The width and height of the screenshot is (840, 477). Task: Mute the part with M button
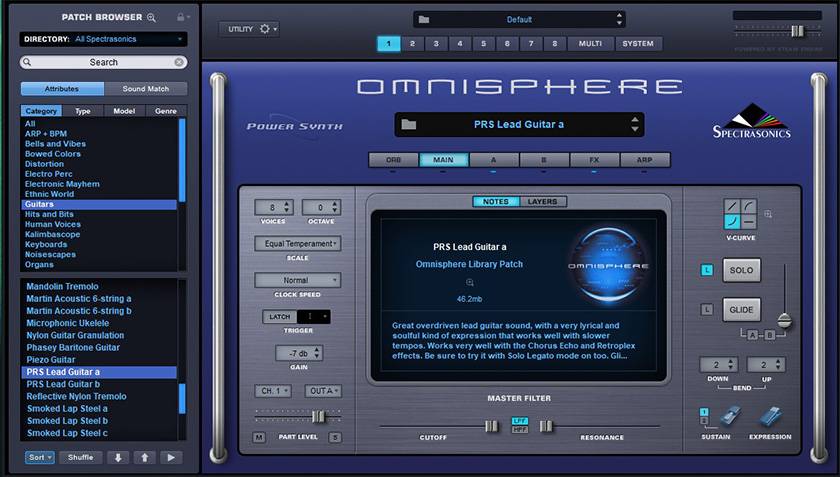259,437
